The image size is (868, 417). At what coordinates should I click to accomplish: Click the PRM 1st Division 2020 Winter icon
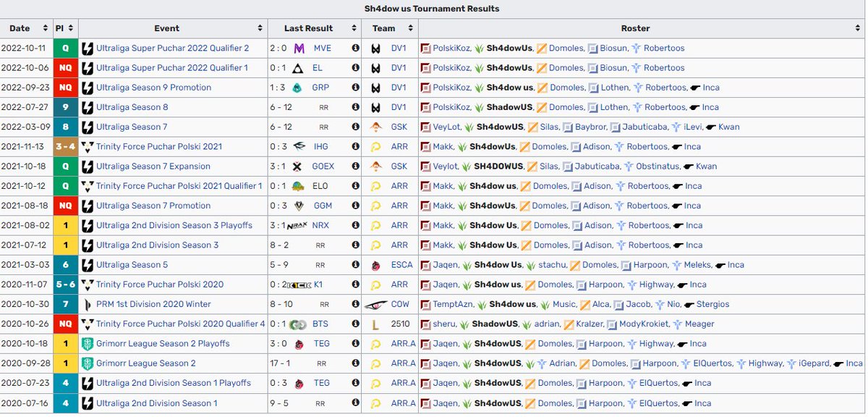pos(88,304)
